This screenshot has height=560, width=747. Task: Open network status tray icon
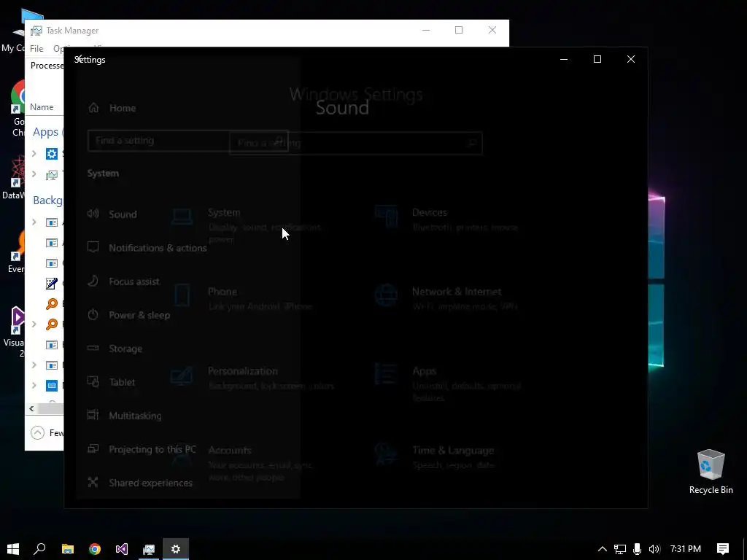pos(620,549)
